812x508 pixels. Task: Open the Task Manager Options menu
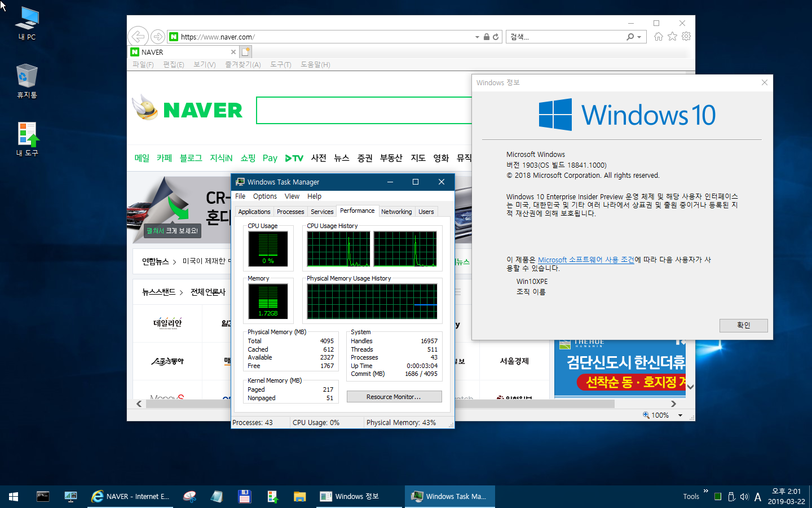click(265, 196)
